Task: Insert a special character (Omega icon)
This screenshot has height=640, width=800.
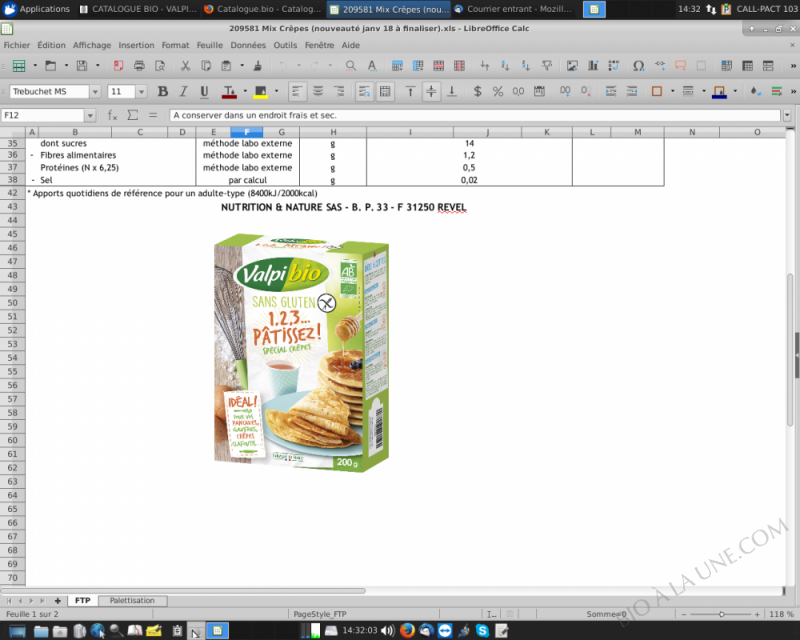Action: coord(638,65)
